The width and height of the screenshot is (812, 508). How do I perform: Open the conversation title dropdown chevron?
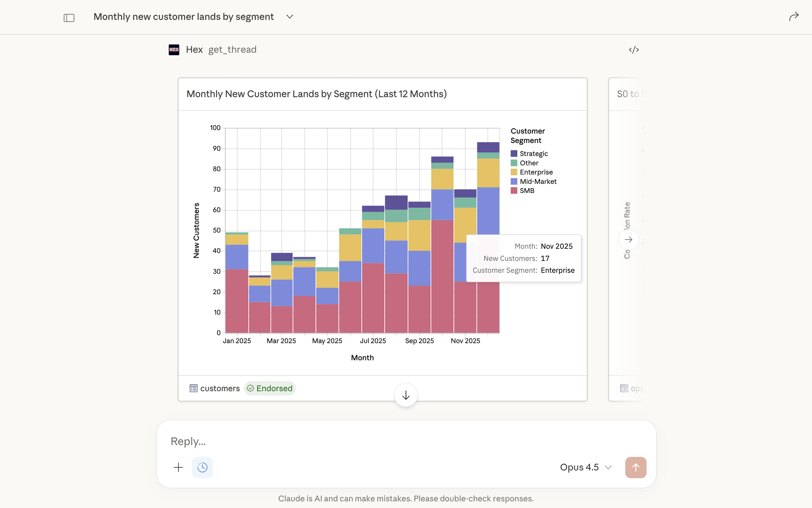[290, 17]
